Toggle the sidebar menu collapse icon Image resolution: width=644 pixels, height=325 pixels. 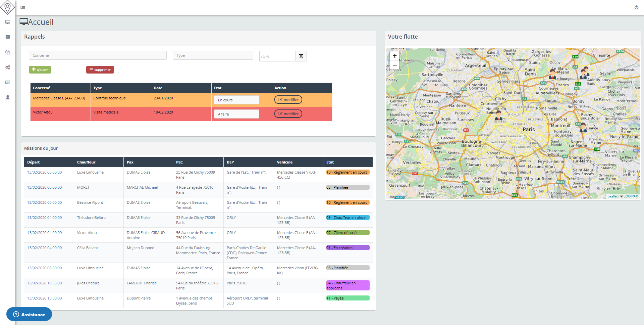(23, 7)
